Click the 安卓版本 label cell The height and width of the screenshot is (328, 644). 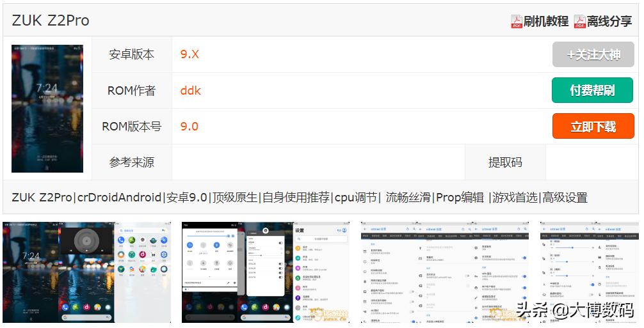(131, 54)
